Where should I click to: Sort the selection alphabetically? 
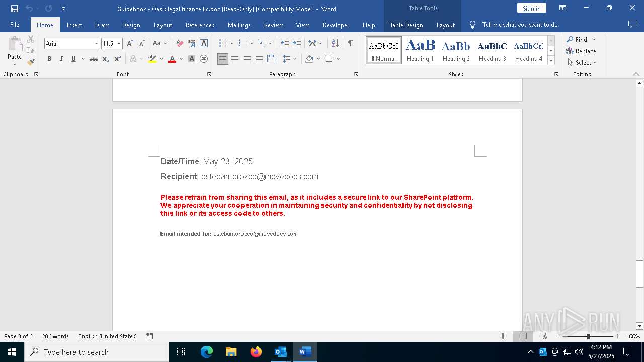click(335, 43)
